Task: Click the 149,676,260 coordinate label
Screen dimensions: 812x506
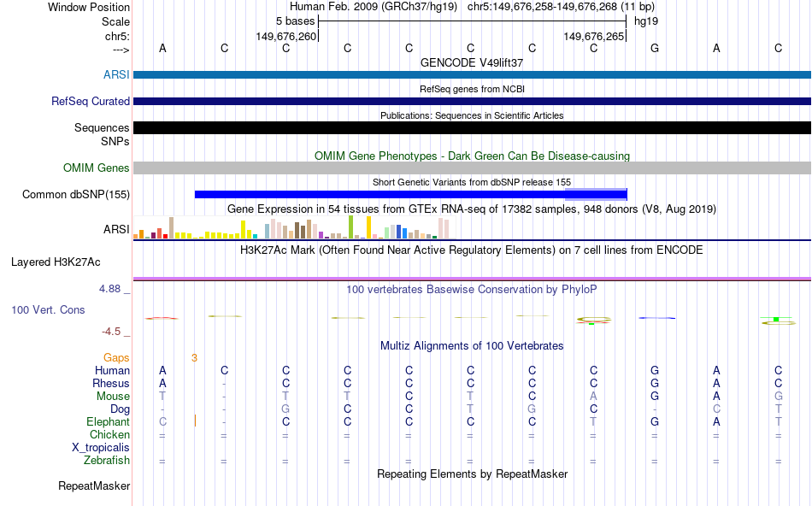Action: coord(285,36)
